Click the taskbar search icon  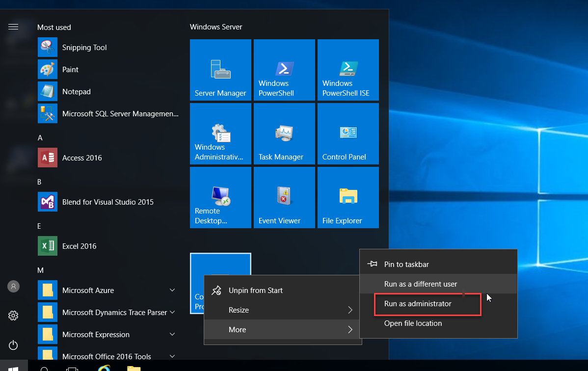[x=44, y=369]
